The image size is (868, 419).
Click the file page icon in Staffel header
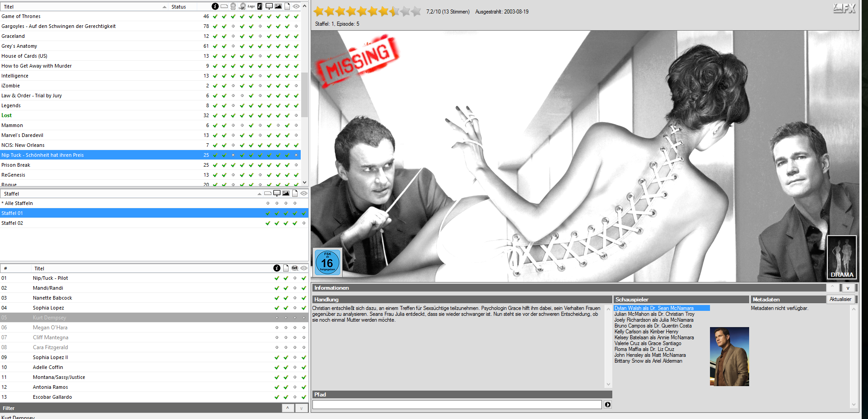coord(295,193)
